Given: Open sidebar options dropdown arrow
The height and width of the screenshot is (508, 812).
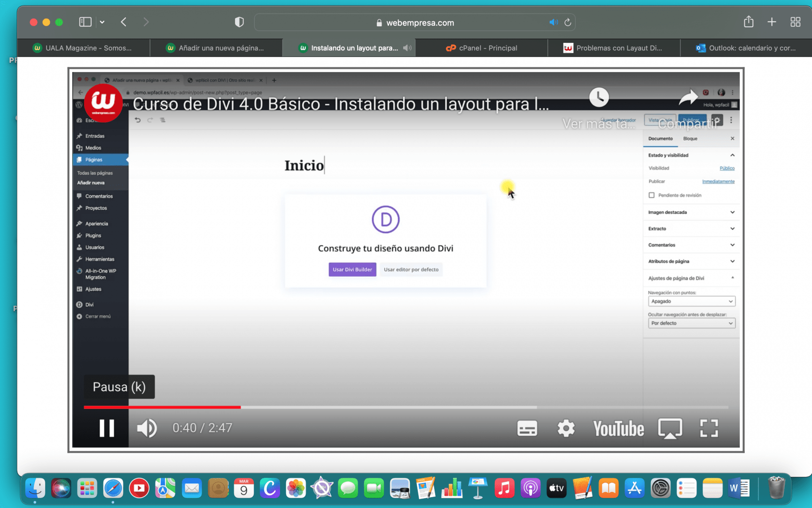Looking at the screenshot, I should coord(102,22).
